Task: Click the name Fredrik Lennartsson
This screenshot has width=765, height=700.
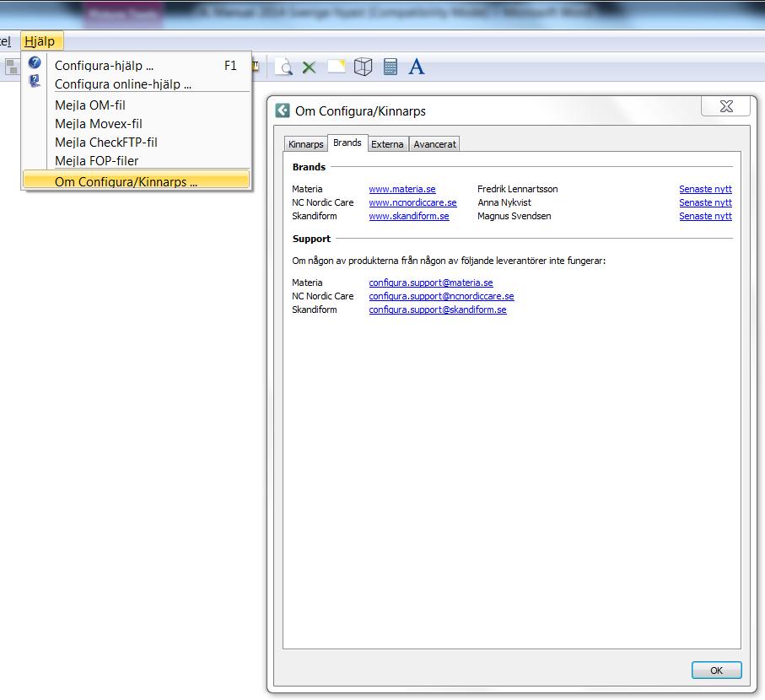Action: click(x=518, y=189)
